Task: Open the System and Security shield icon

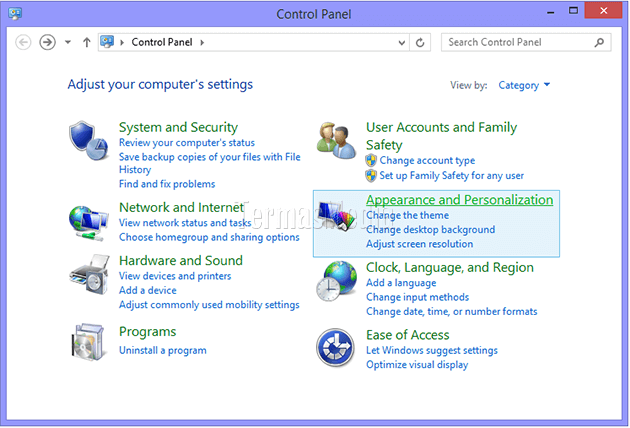Action: (x=88, y=141)
